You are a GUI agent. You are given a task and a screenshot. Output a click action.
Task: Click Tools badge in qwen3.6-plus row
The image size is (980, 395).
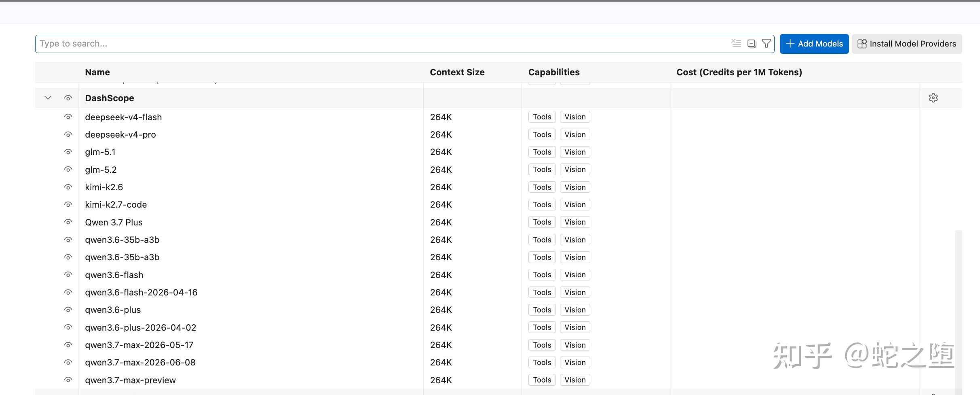click(x=542, y=310)
